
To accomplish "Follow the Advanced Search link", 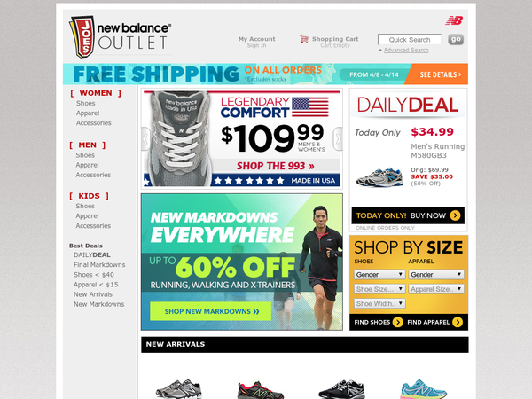I will [406, 51].
